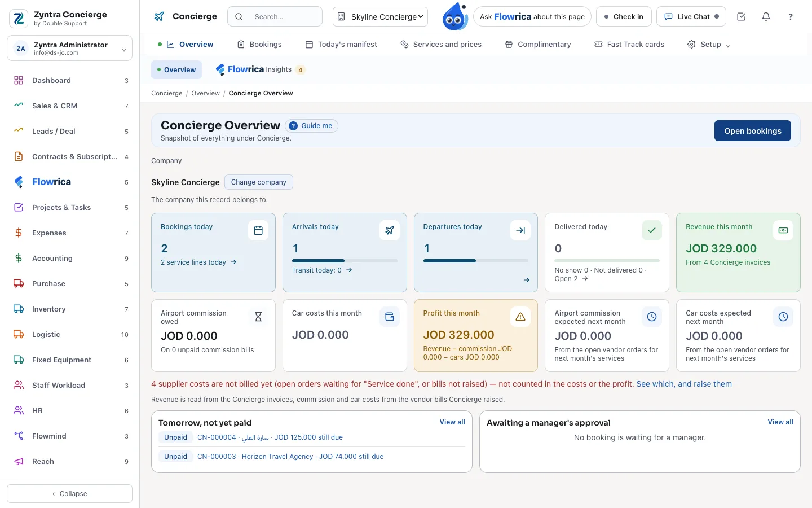Image resolution: width=812 pixels, height=508 pixels.
Task: Click hourglass icon on Airport commission owed
Action: [x=258, y=317]
